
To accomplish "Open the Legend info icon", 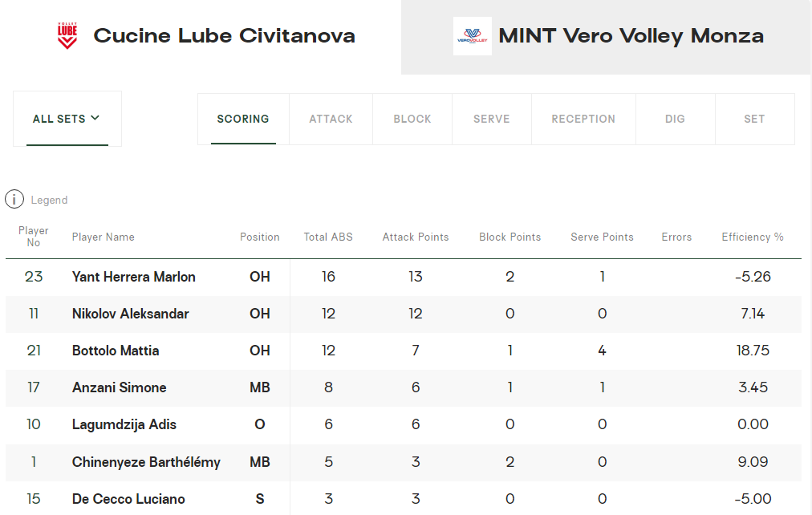I will [14, 199].
